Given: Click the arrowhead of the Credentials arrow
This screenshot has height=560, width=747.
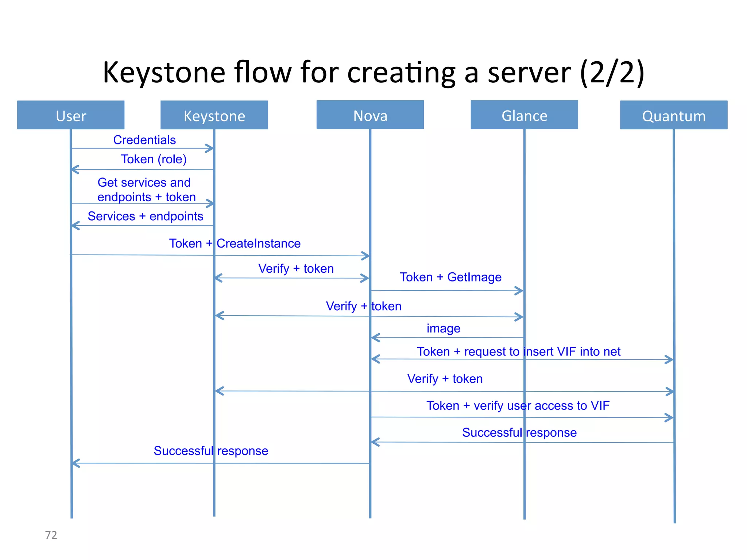Looking at the screenshot, I should point(209,148).
